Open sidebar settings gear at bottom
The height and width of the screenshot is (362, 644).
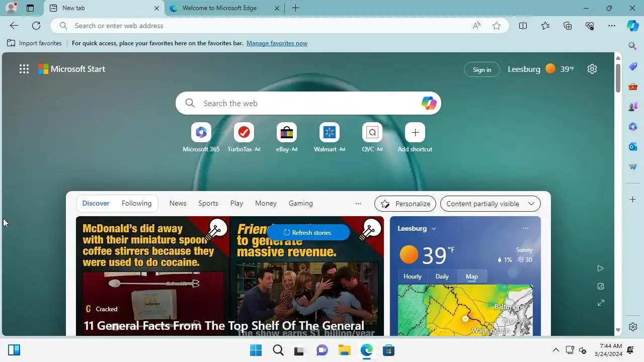[633, 327]
